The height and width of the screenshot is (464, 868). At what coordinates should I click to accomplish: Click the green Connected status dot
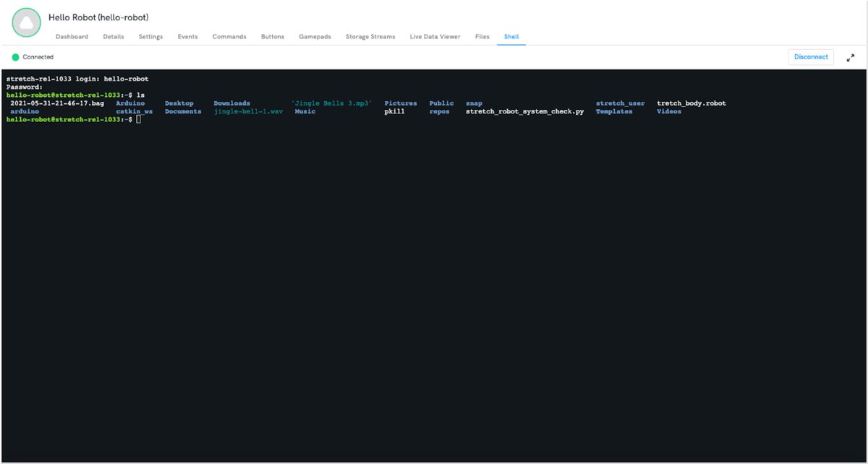pos(15,57)
